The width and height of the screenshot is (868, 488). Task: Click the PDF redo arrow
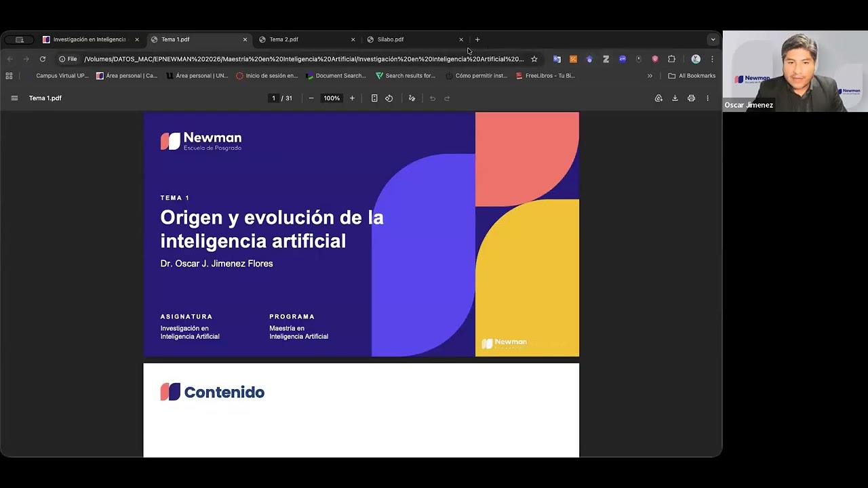point(448,98)
